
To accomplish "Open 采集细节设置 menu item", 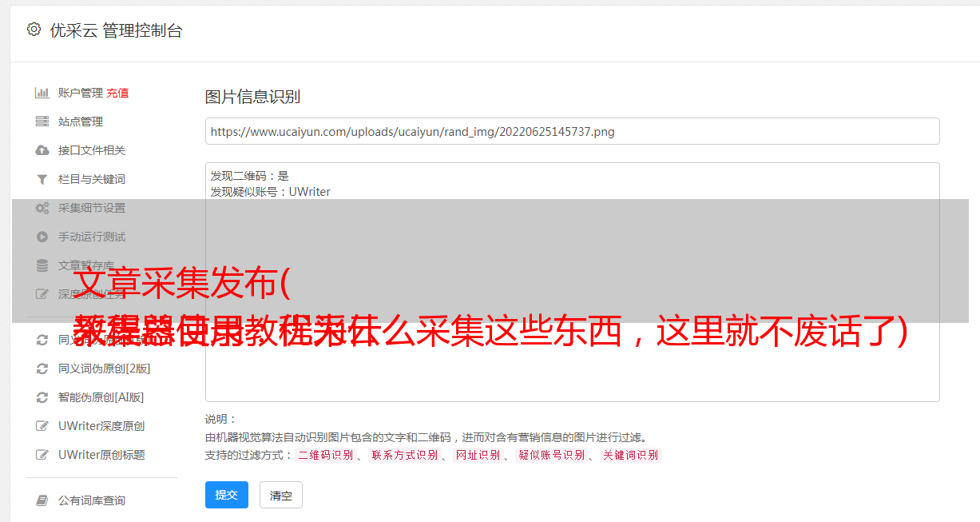I will [x=92, y=208].
